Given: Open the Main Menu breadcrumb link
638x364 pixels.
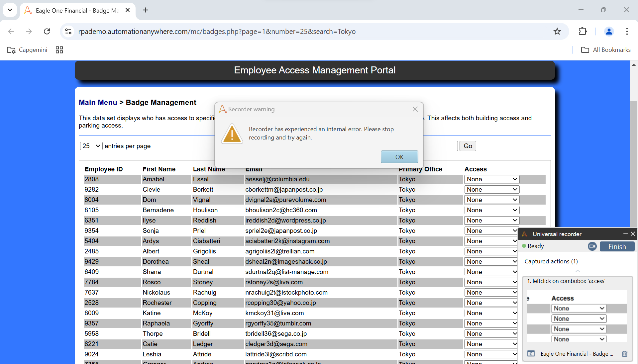Looking at the screenshot, I should coord(98,103).
